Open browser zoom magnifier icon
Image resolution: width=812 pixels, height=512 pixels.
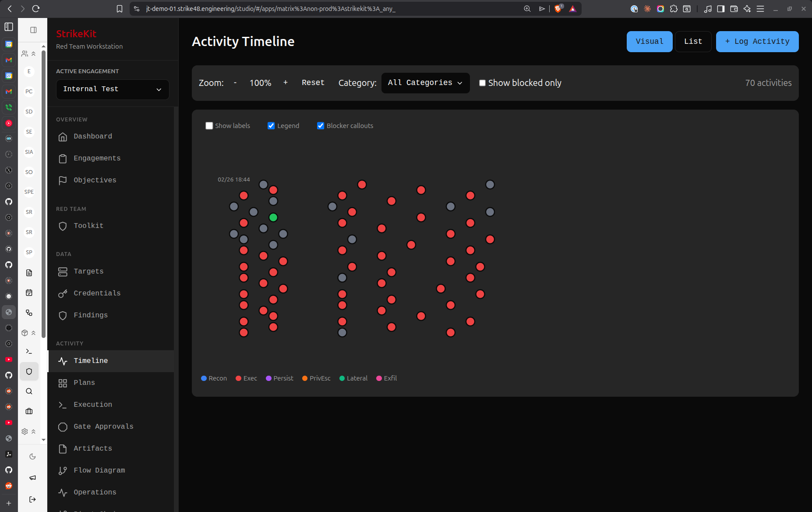[x=527, y=9]
